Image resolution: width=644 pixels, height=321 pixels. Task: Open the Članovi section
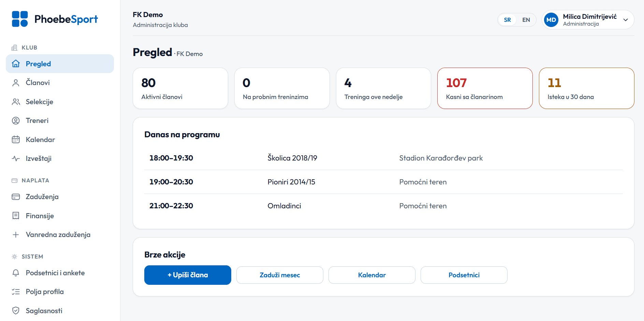60,83
